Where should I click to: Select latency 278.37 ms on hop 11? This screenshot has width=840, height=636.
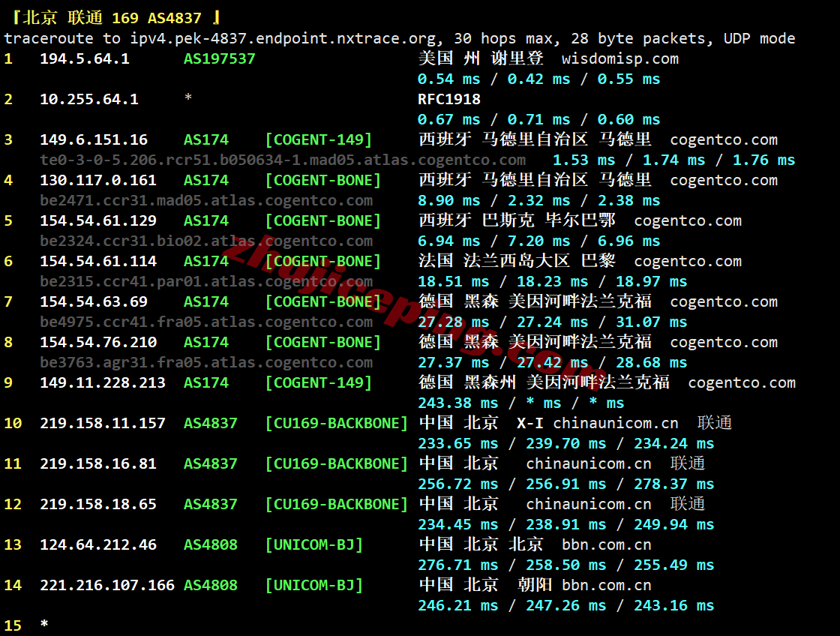674,484
